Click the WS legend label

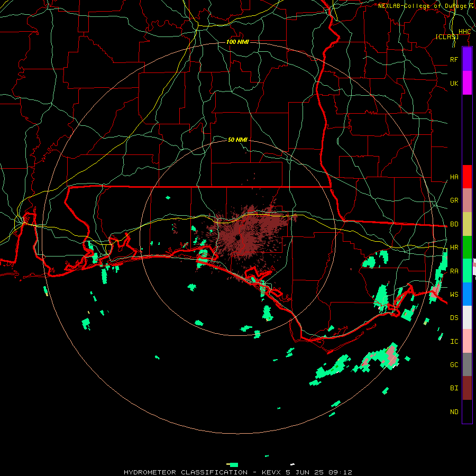point(454,294)
